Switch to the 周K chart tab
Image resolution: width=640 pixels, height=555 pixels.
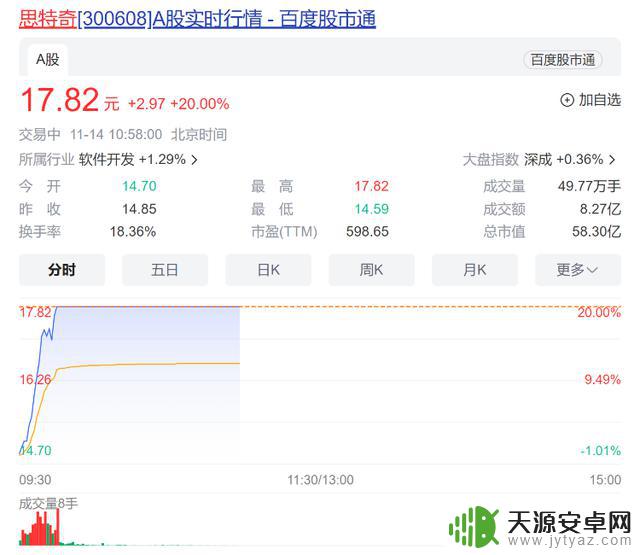coord(371,270)
